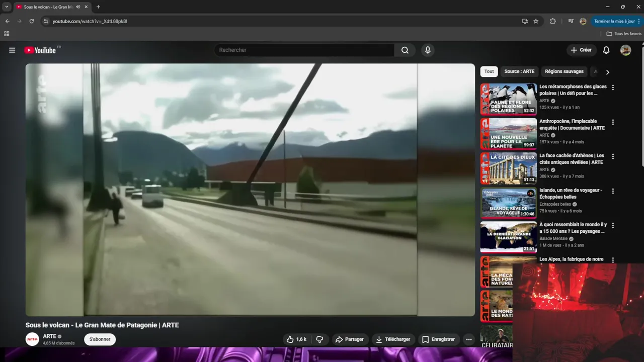Start voice search with microphone icon

tap(428, 50)
